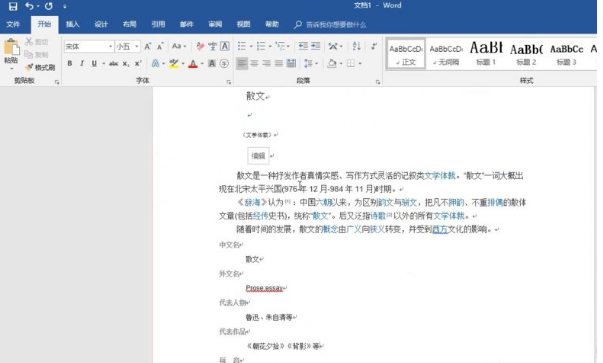Activate Format Painter (格式刷)
The image size is (603, 363).
click(40, 68)
